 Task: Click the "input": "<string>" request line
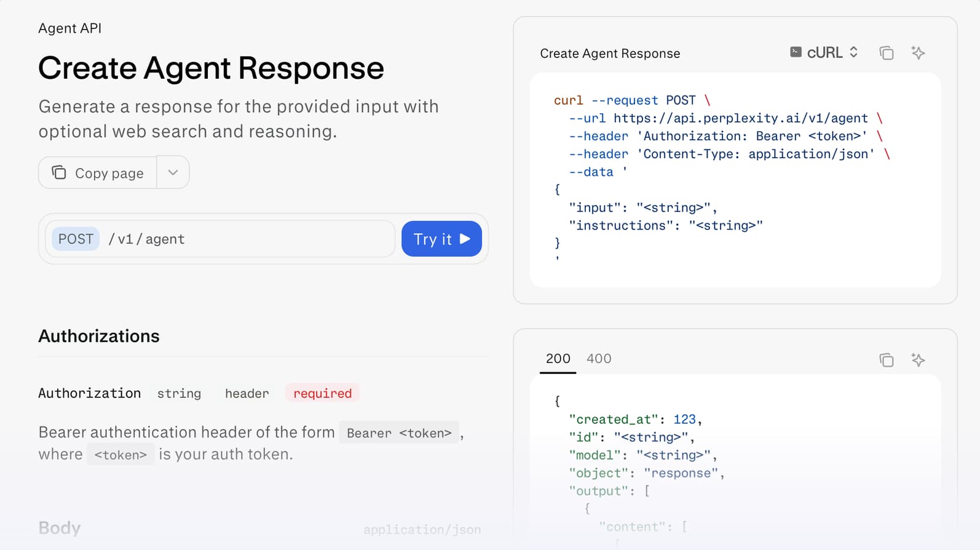coord(642,208)
